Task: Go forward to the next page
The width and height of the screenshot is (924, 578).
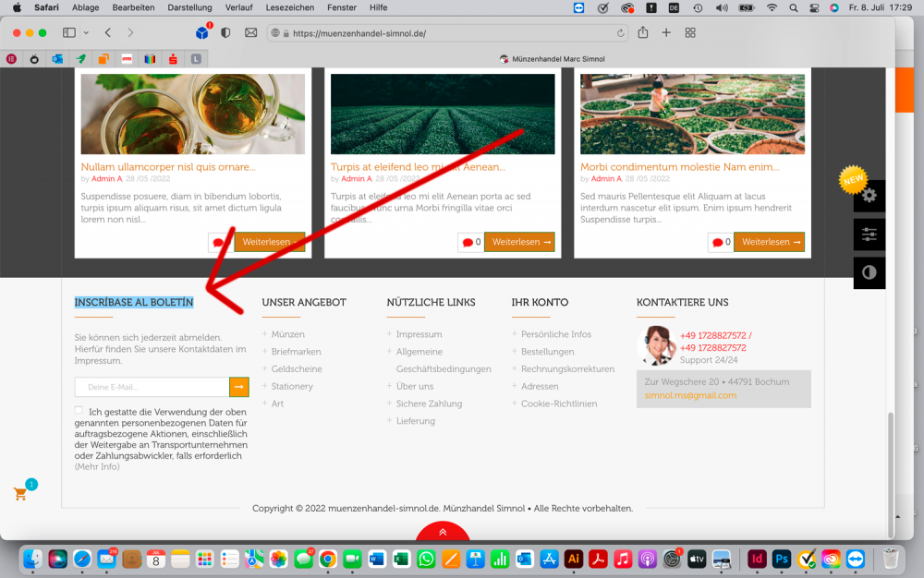Action: coord(130,33)
